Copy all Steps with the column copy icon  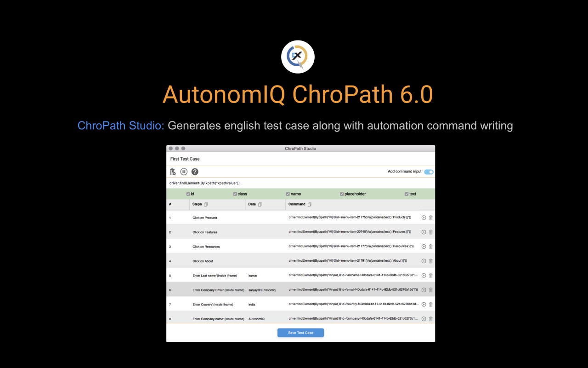pyautogui.click(x=206, y=204)
